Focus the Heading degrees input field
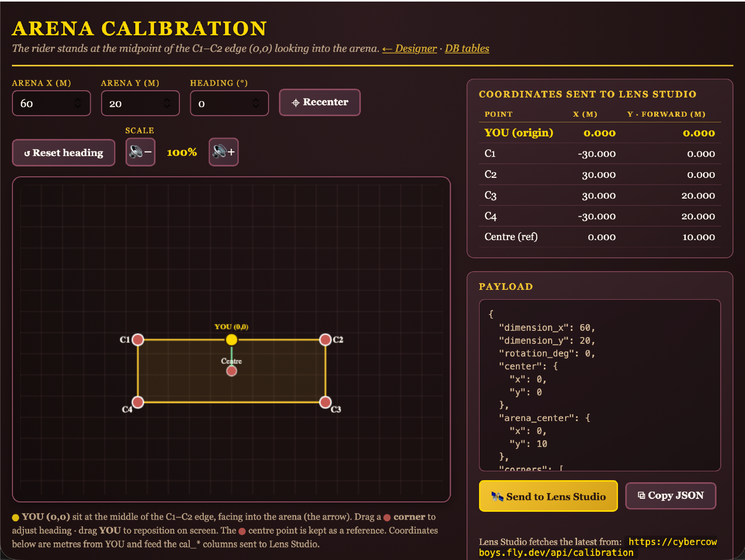 (x=230, y=103)
